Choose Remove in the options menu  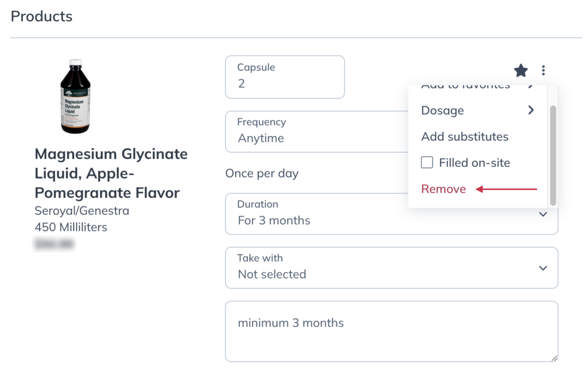tap(443, 189)
